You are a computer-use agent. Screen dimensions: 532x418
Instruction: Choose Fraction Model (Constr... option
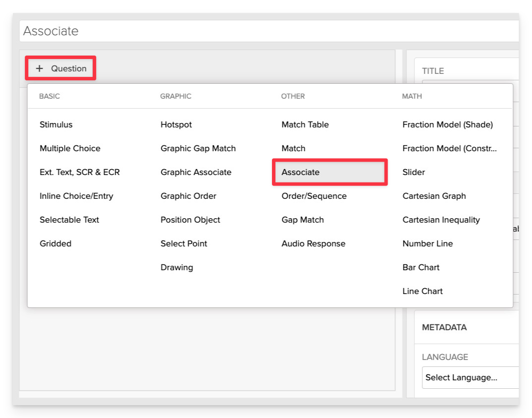pyautogui.click(x=450, y=148)
